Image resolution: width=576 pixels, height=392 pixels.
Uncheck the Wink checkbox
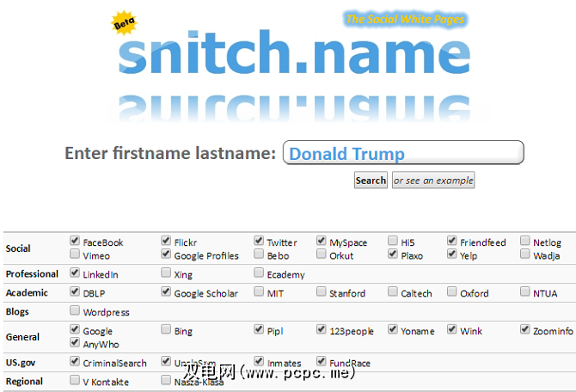452,329
